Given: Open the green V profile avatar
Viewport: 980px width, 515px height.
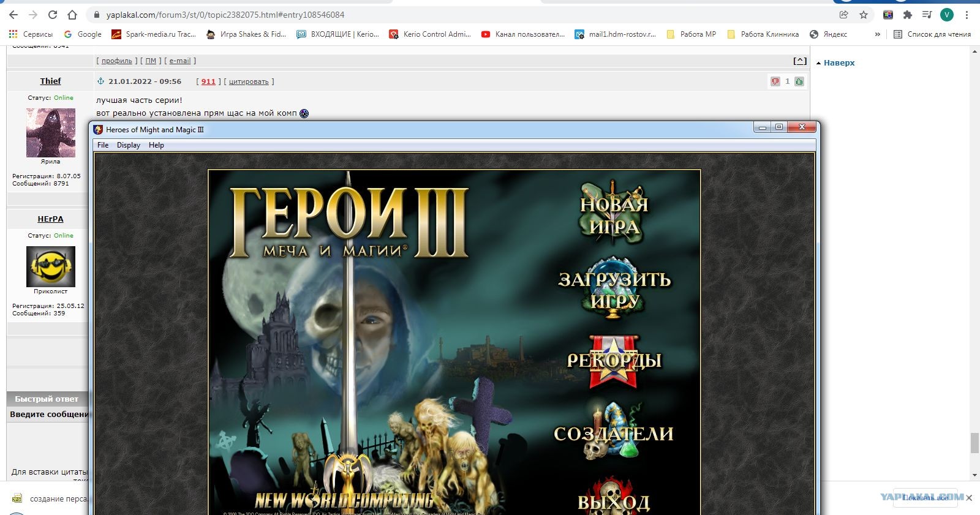Looking at the screenshot, I should click(x=947, y=15).
